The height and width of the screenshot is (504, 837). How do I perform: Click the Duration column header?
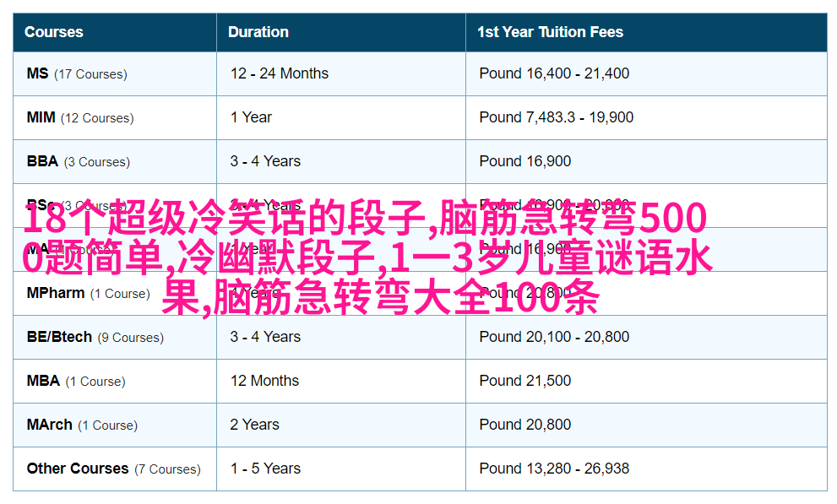[x=258, y=32]
